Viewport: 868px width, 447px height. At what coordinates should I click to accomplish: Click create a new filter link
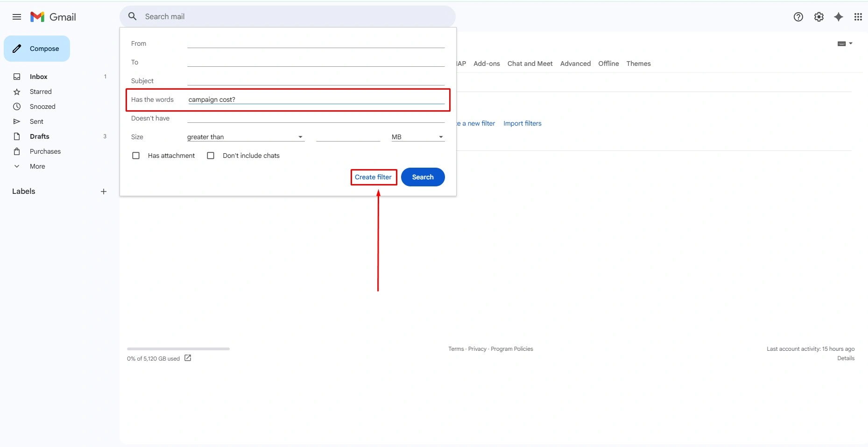coord(475,123)
